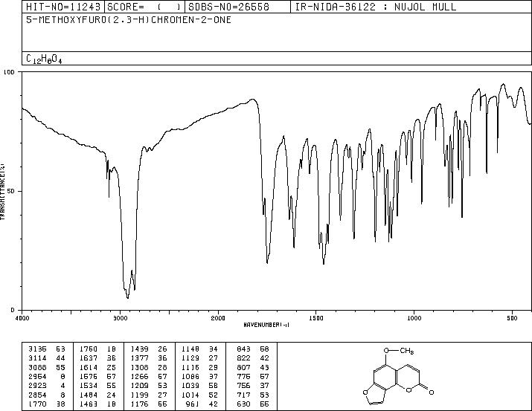Screen dimensions: 532x411
Task: Click the 822 peak table entry
Action: [x=253, y=357]
